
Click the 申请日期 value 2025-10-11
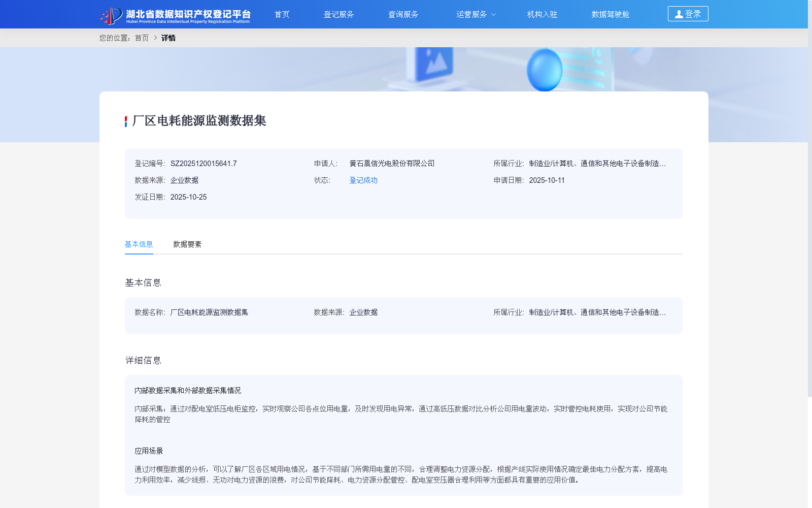coord(547,180)
